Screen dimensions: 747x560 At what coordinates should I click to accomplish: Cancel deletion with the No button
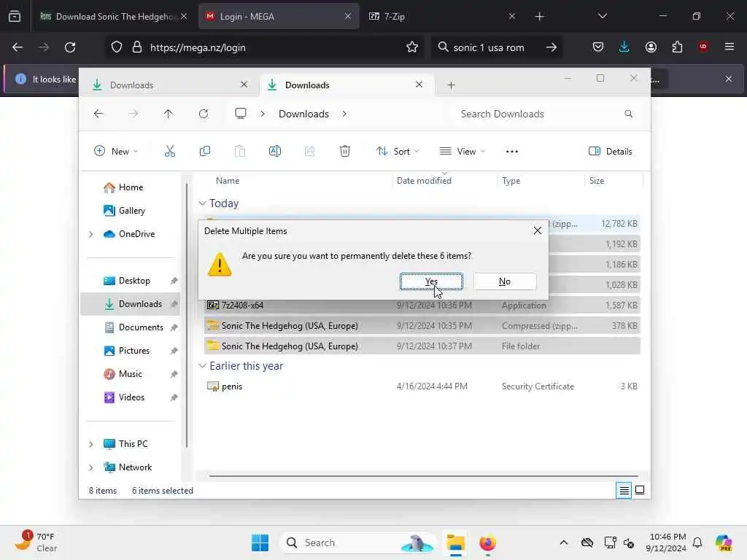[505, 281]
